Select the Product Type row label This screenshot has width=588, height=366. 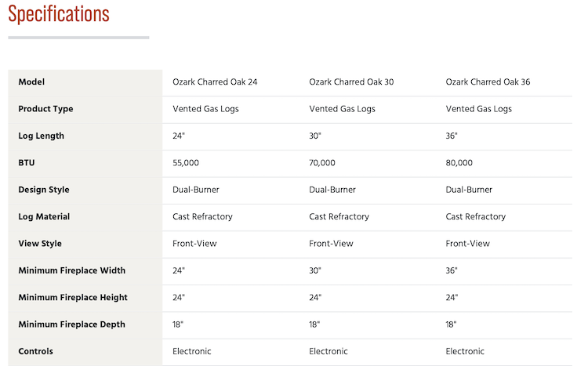(x=45, y=109)
